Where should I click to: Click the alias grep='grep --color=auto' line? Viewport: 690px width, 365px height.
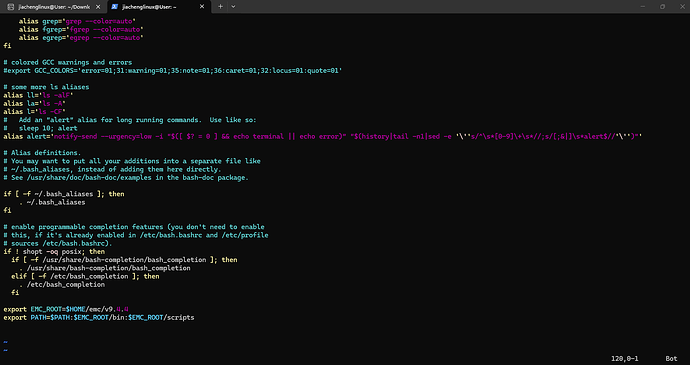pos(77,21)
